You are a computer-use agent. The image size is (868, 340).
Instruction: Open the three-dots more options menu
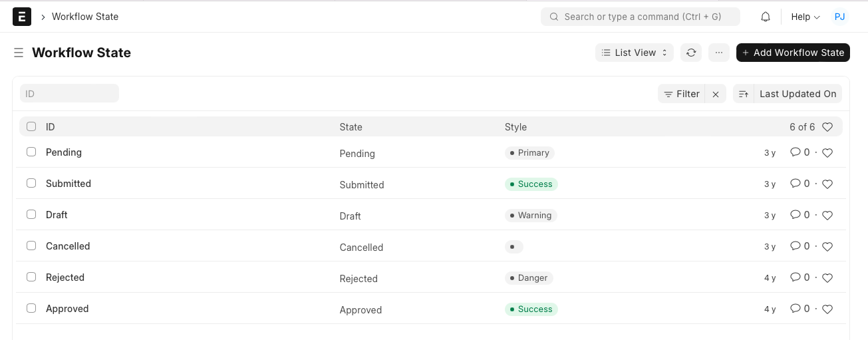click(x=719, y=53)
